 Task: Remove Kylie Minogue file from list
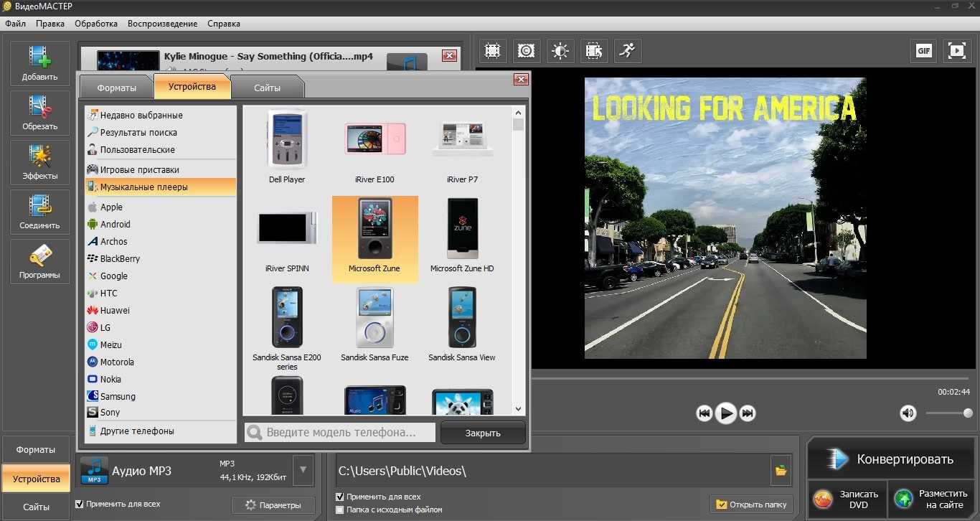pos(449,56)
